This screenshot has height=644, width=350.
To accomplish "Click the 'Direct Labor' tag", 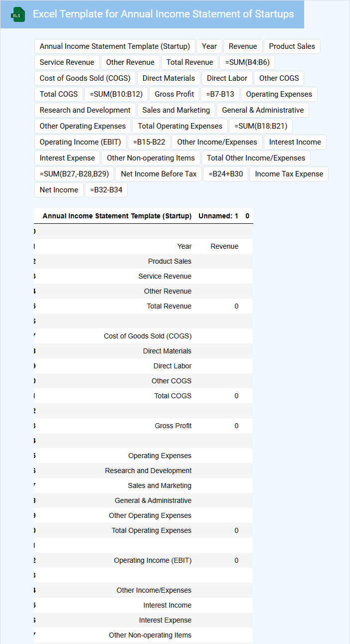I will point(227,78).
